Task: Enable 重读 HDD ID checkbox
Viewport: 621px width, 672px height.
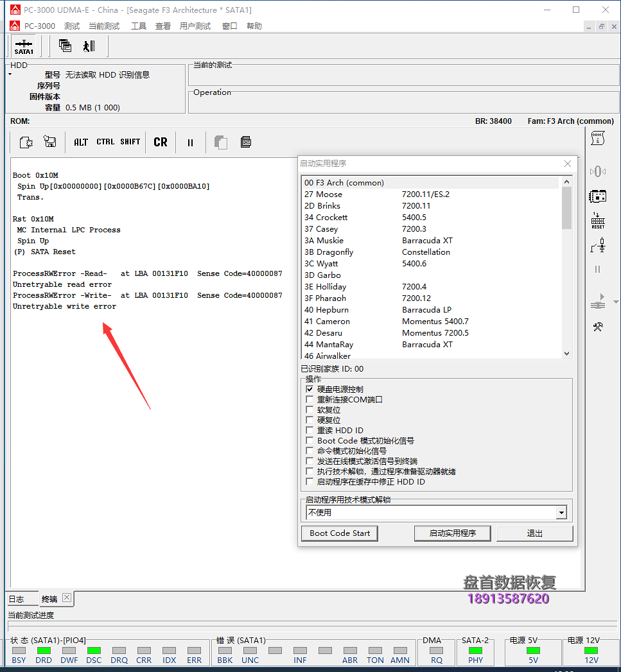Action: coord(310,430)
